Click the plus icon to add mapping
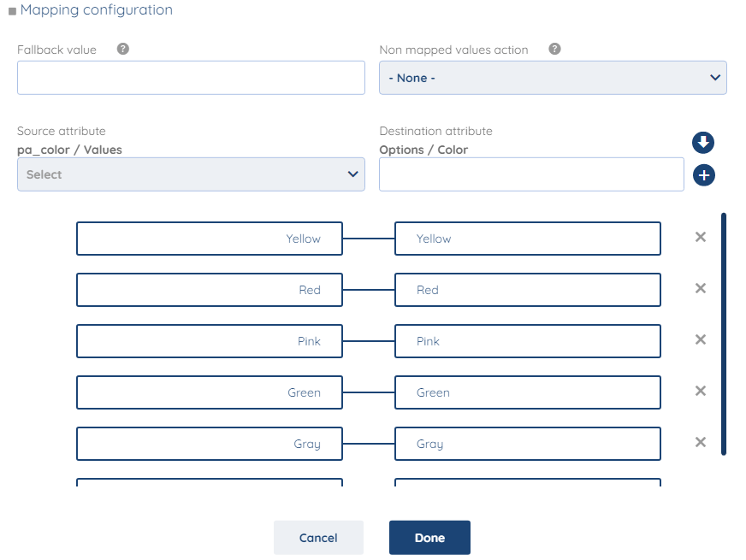 (x=704, y=175)
